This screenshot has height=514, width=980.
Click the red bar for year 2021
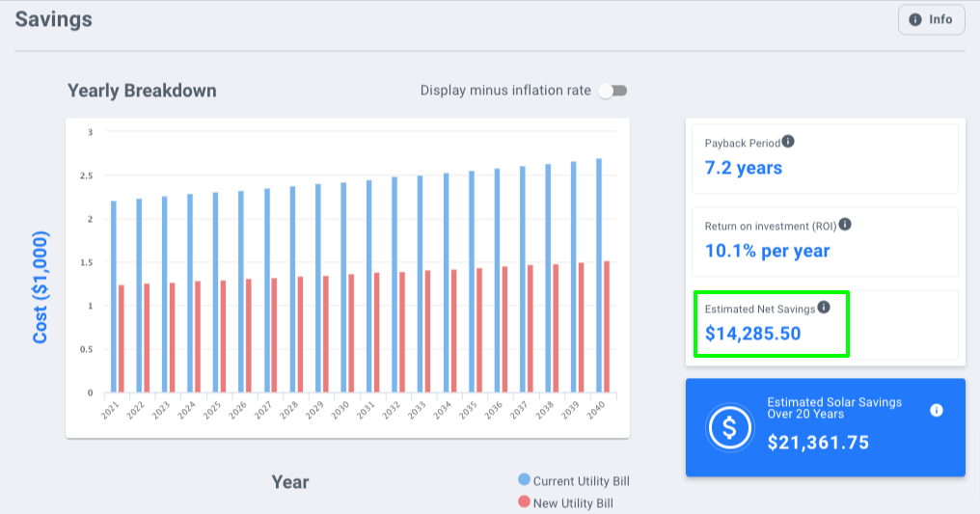[122, 338]
